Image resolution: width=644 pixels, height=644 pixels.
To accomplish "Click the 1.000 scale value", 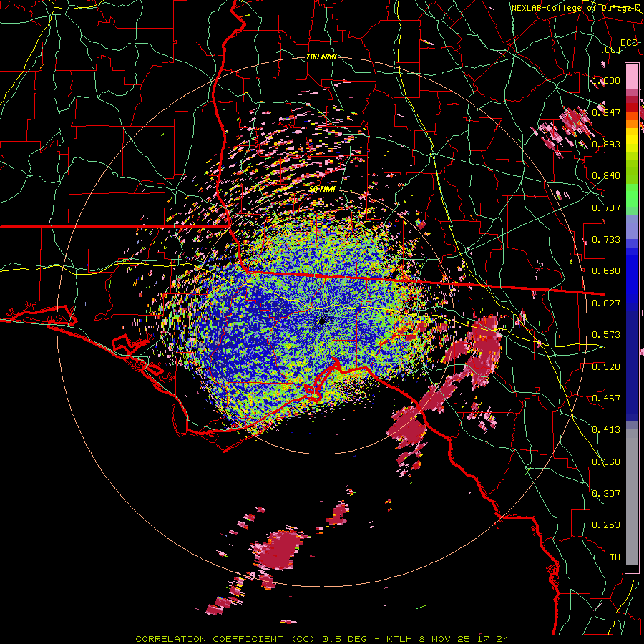I will tap(606, 80).
